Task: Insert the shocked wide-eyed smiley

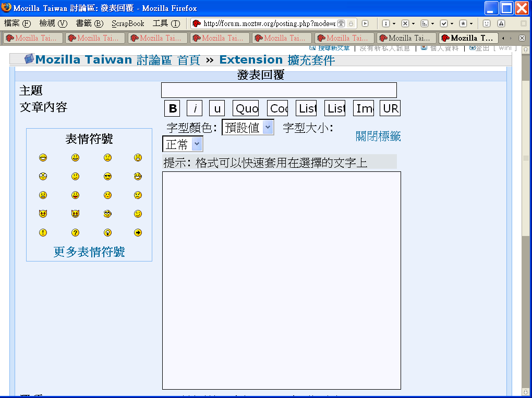Action: pyautogui.click(x=43, y=176)
